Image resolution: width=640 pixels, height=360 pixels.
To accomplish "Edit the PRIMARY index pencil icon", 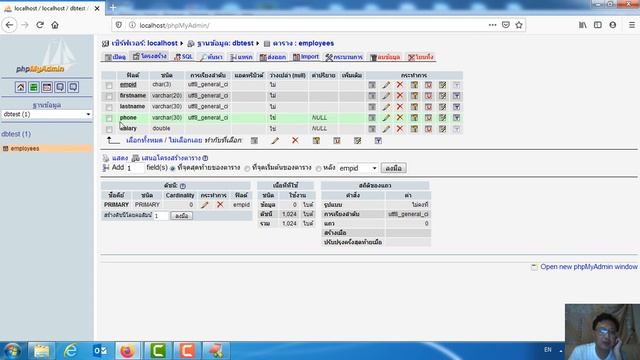I will coord(204,204).
